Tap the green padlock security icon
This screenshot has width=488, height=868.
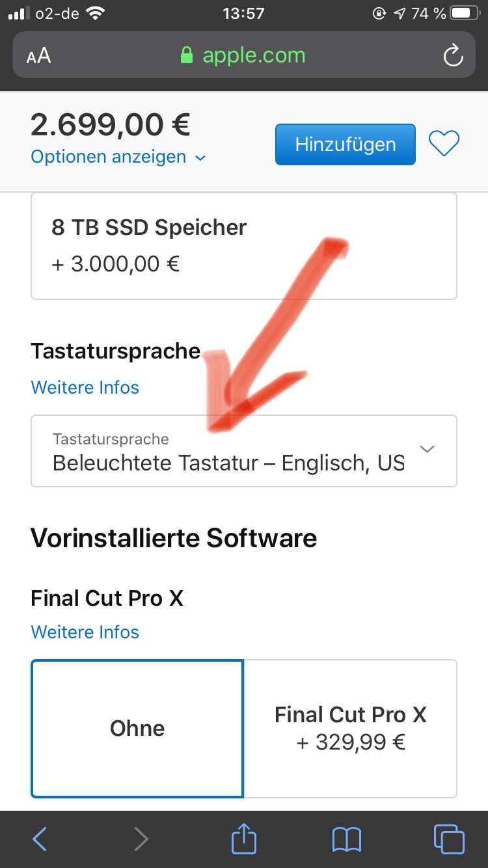click(x=187, y=56)
